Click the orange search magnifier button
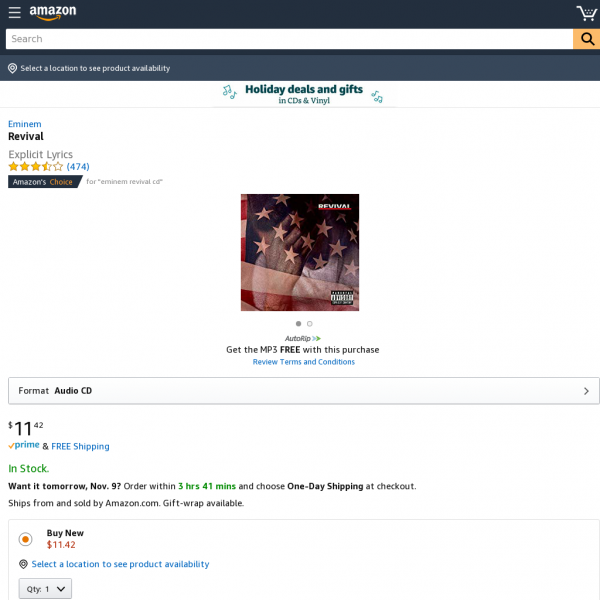This screenshot has width=600, height=600. 586,39
